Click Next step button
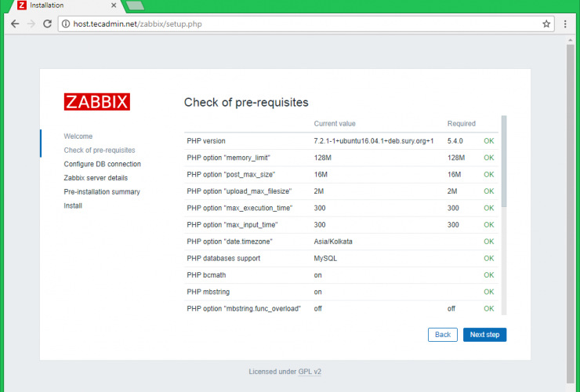Screen dimensions: 580x392 484,335
